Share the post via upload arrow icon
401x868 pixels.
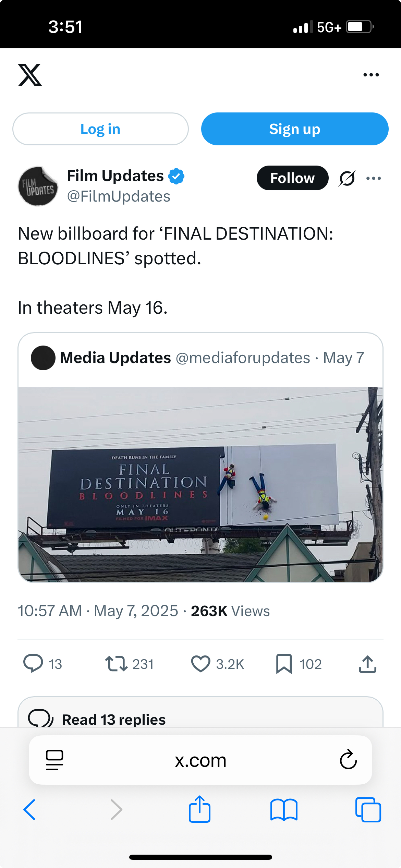367,664
